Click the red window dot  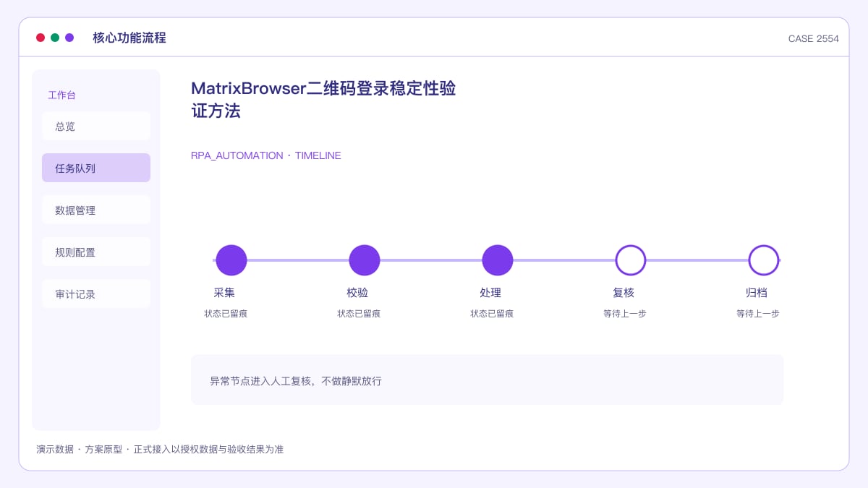41,38
